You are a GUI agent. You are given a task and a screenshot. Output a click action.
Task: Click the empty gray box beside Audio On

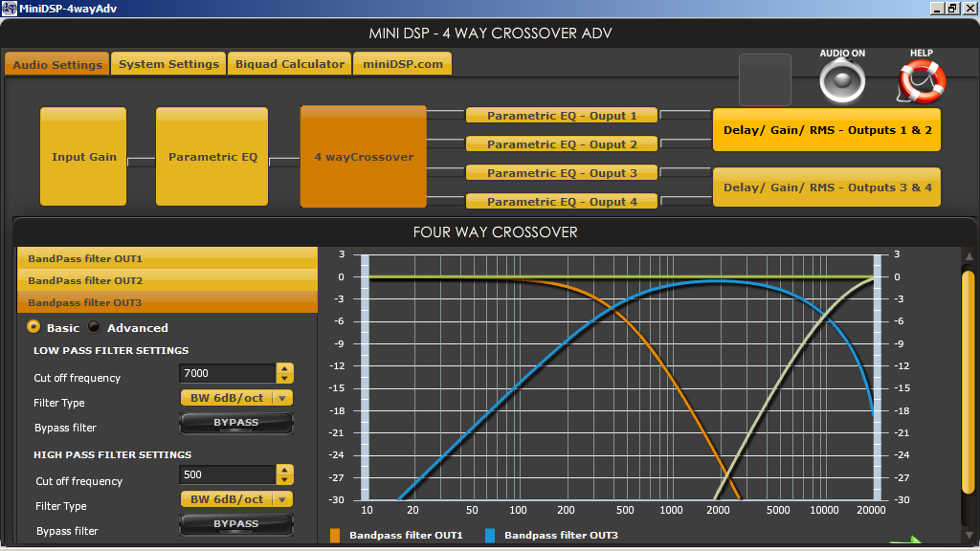pyautogui.click(x=765, y=80)
